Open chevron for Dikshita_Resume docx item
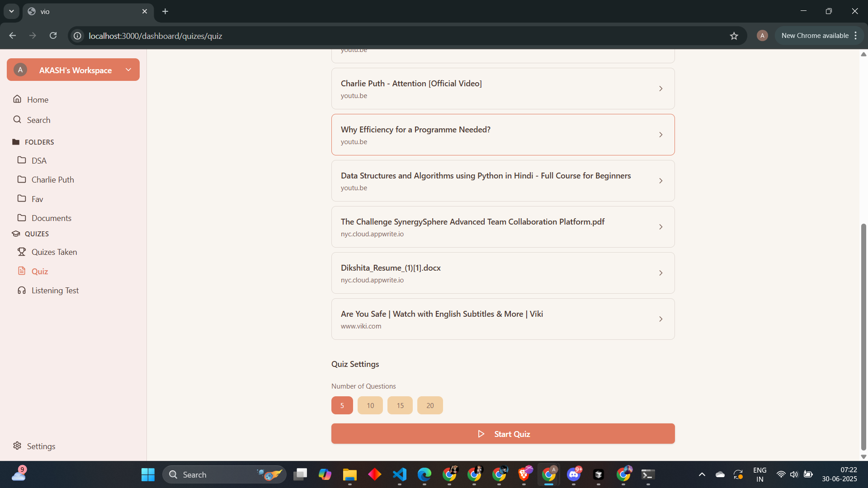868x488 pixels. 660,273
